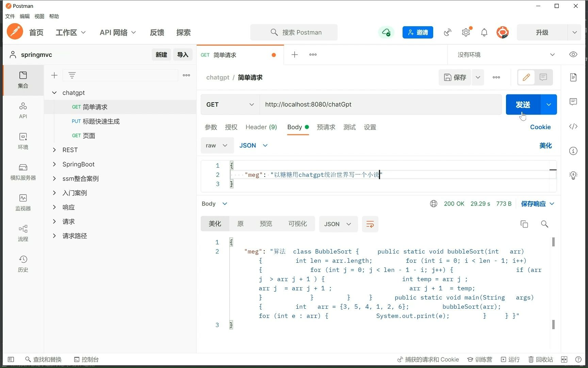Switch to the 参数 tab

211,127
